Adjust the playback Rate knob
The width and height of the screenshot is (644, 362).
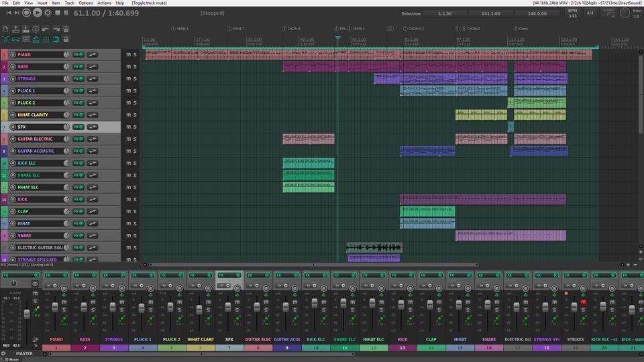coord(625,13)
